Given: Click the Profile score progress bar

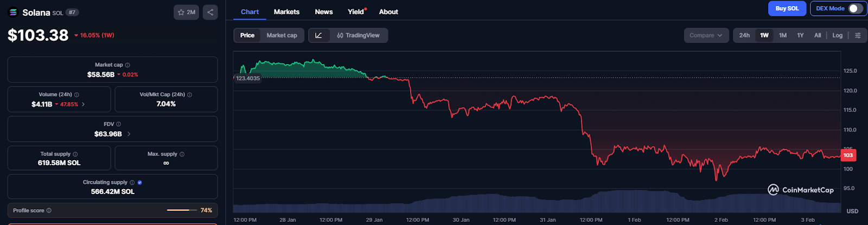Looking at the screenshot, I should pos(182,210).
